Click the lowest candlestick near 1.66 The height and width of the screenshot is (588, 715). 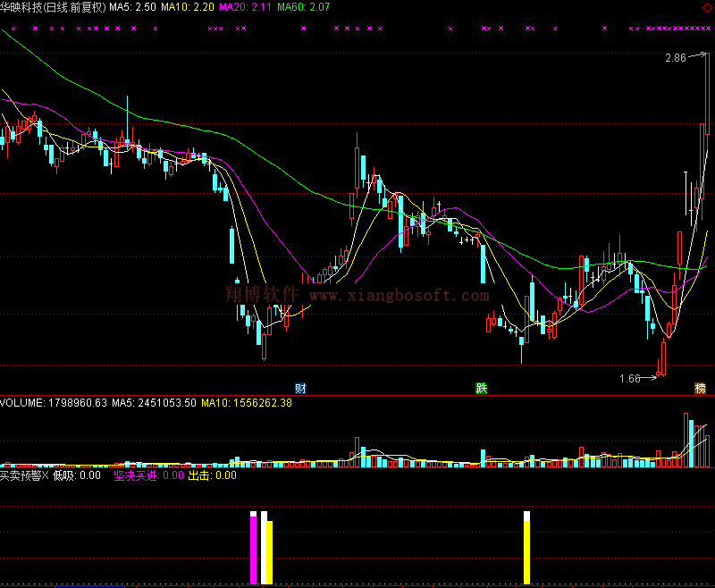[x=658, y=367]
